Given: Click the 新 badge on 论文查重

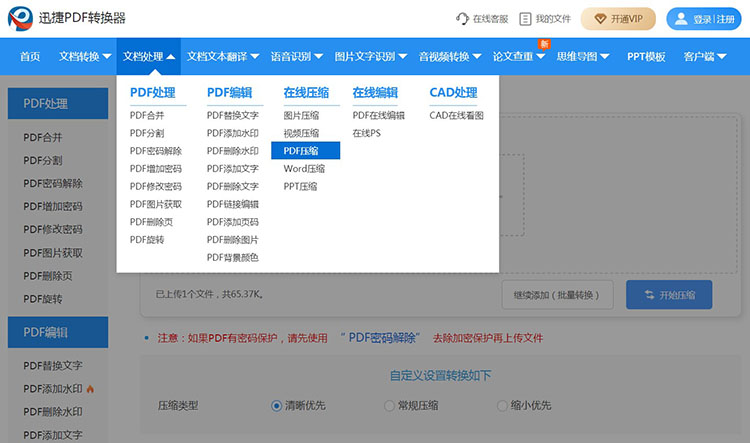Looking at the screenshot, I should pyautogui.click(x=544, y=44).
